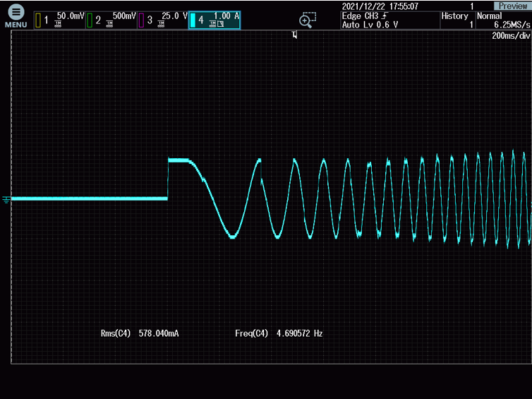
Task: Select channel 3 at 25.0 V
Action: click(x=163, y=20)
